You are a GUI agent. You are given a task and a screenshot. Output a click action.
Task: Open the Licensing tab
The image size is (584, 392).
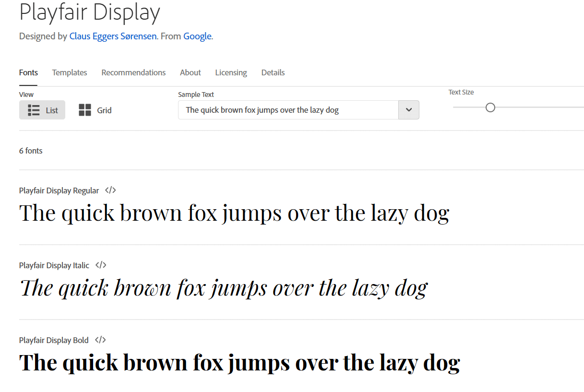click(x=231, y=72)
